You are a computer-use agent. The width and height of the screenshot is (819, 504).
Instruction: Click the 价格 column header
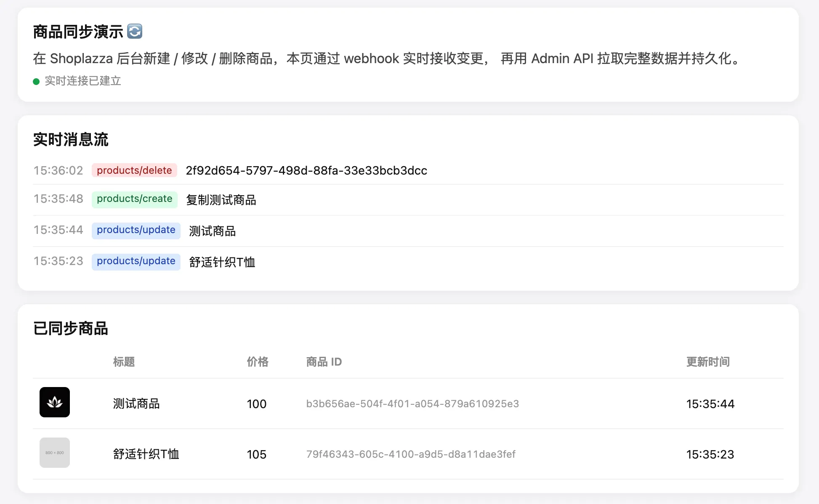click(258, 362)
